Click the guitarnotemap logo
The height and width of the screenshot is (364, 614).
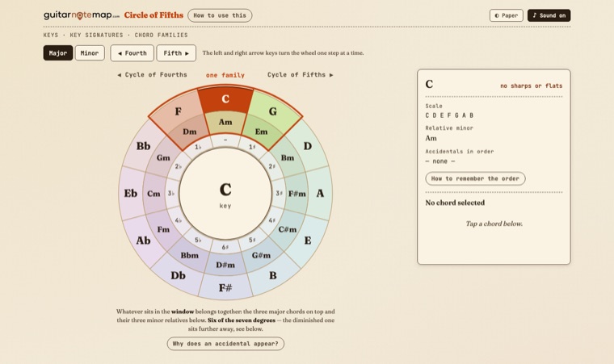point(82,15)
